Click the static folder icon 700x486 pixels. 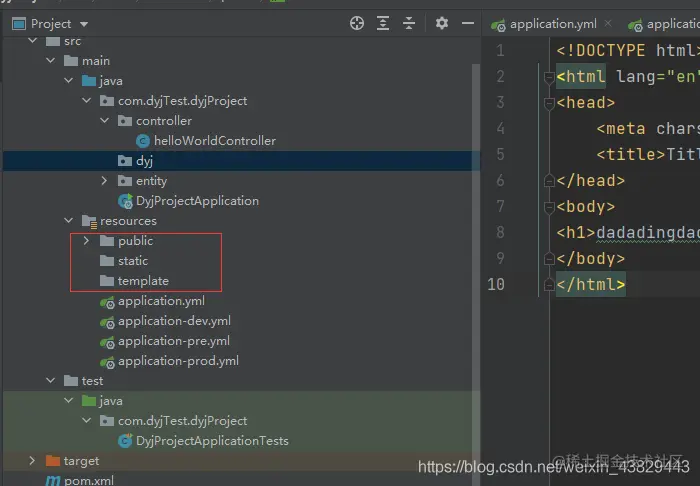pyautogui.click(x=107, y=261)
